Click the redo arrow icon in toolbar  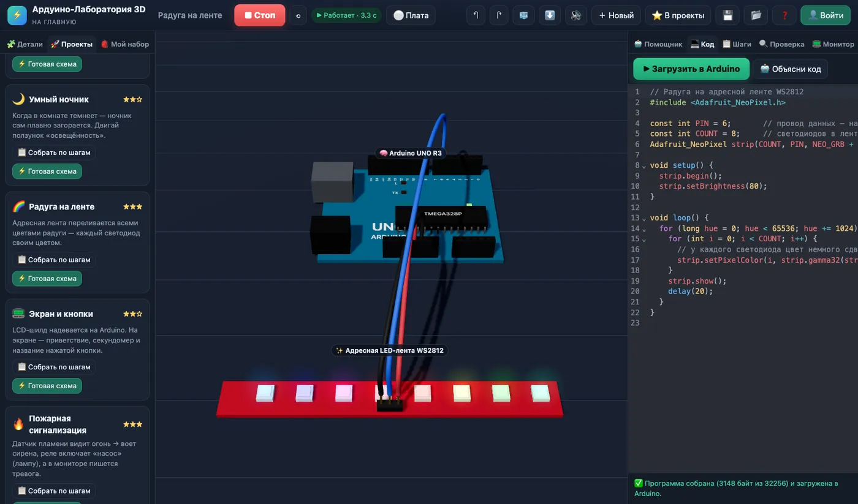tap(499, 15)
